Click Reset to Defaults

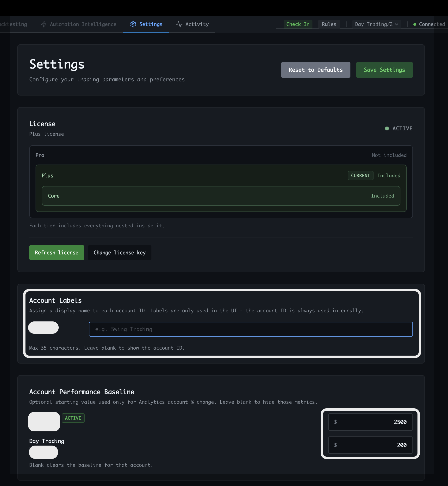[316, 70]
